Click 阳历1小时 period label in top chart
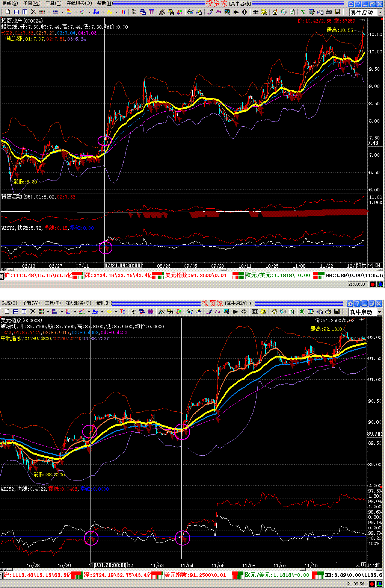The height and width of the screenshot is (588, 385). pos(368,265)
